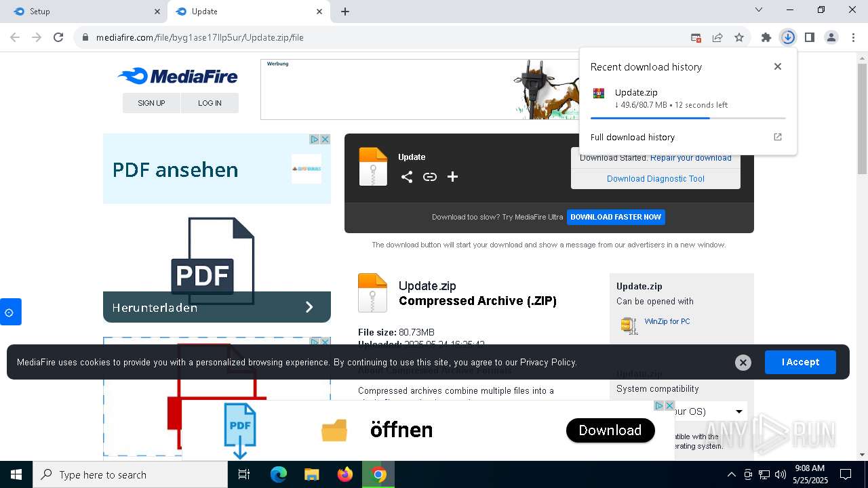Open a new browser tab

tap(345, 12)
